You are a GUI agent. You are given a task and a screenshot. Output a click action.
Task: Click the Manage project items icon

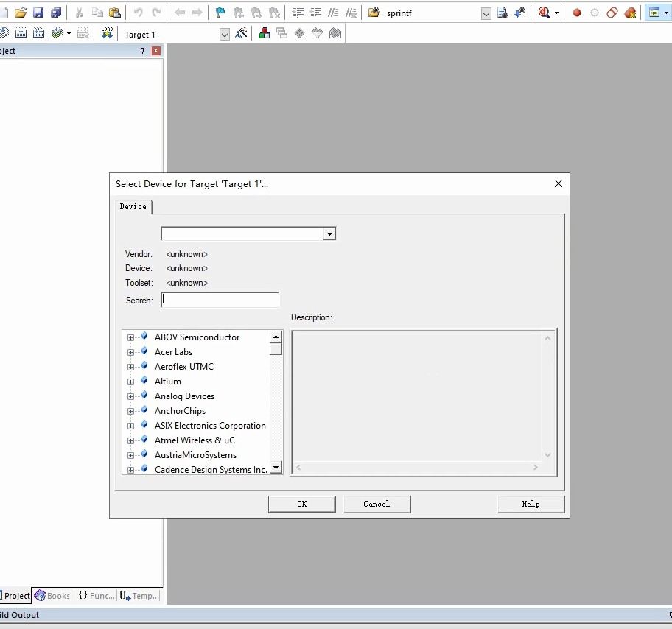tap(265, 33)
